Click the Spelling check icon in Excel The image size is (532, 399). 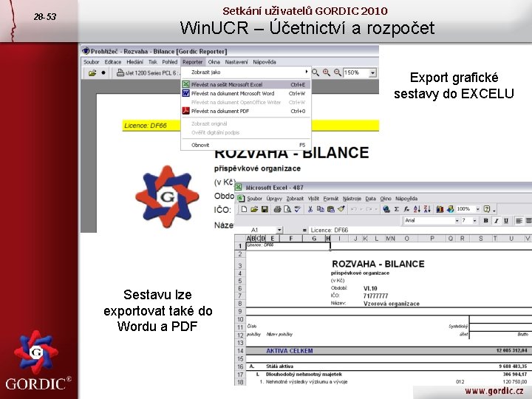click(x=298, y=209)
